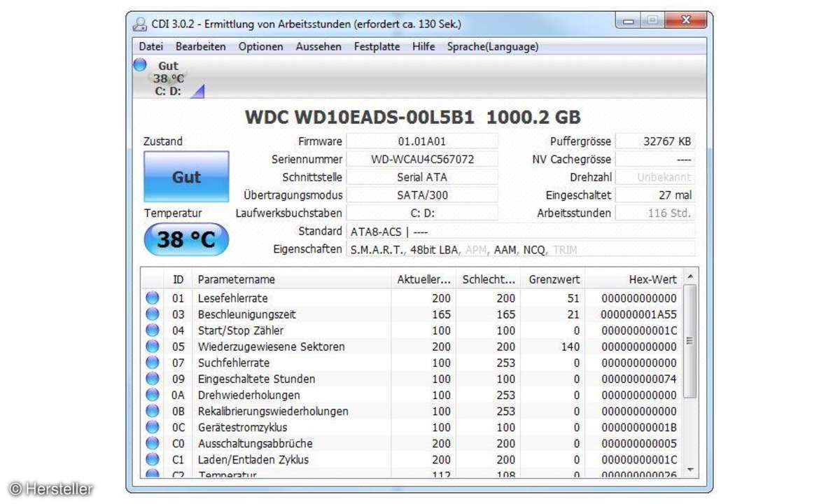Click hex value 000000001A55
Image resolution: width=840 pixels, height=504 pixels.
639,314
